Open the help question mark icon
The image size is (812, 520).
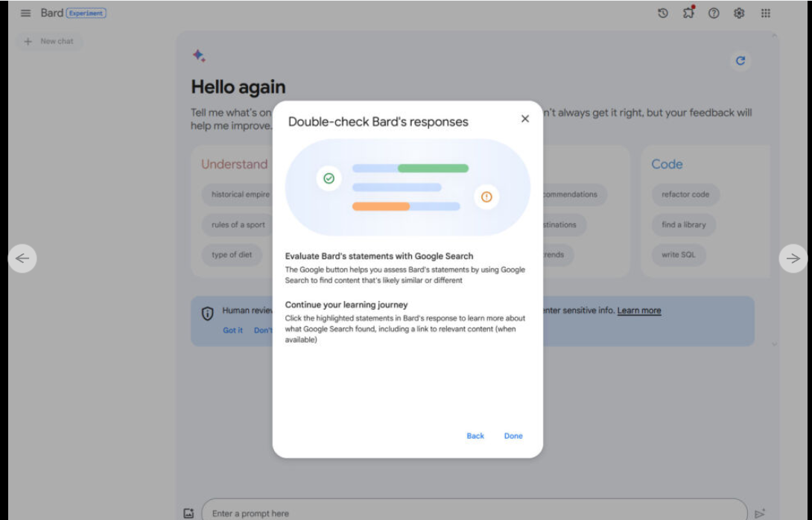(714, 13)
